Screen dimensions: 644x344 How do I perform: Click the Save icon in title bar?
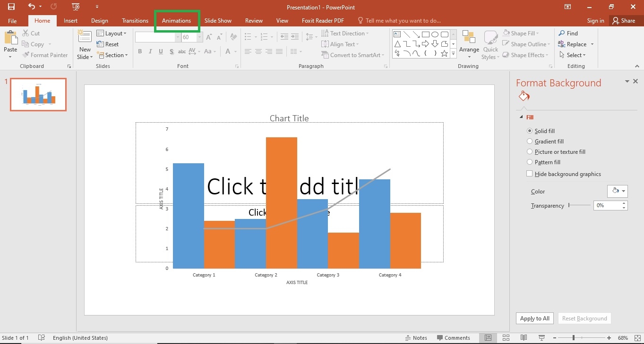pos(11,7)
